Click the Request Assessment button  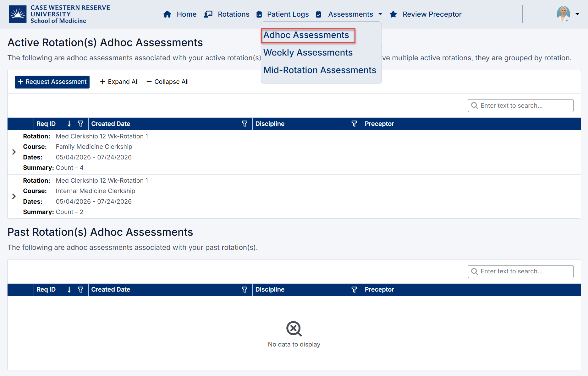click(x=52, y=82)
